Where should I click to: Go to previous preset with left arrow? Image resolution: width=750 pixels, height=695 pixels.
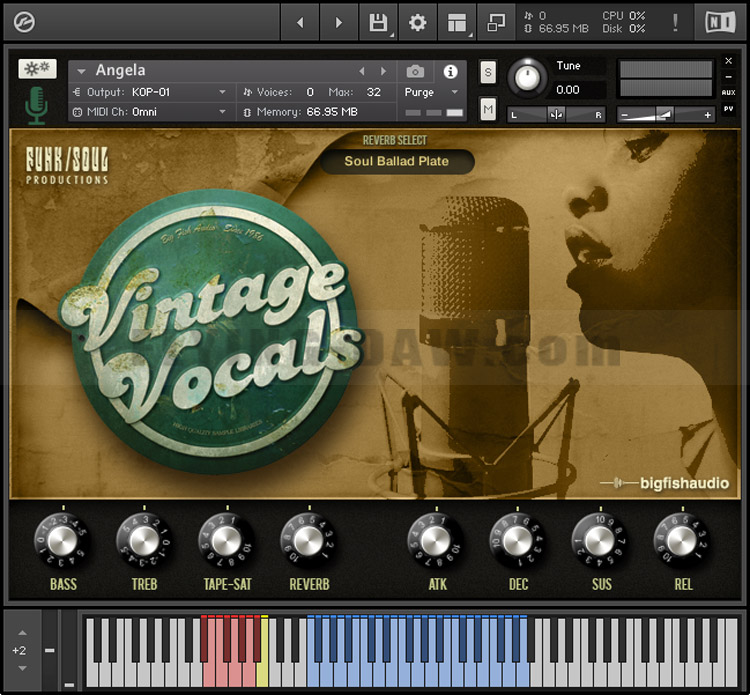point(300,22)
